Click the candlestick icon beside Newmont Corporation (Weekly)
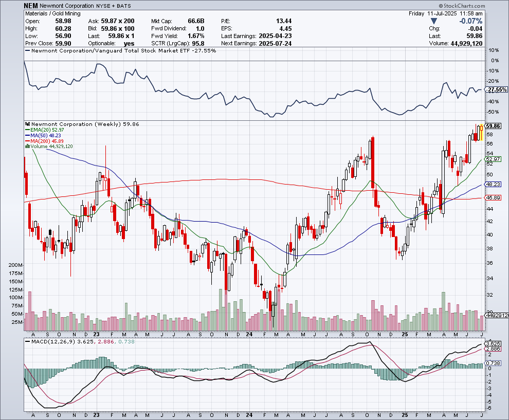509x420 pixels. [28, 124]
